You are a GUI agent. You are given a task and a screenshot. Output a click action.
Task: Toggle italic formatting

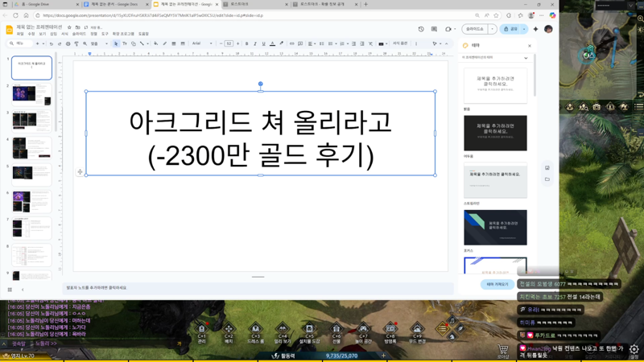click(x=255, y=43)
